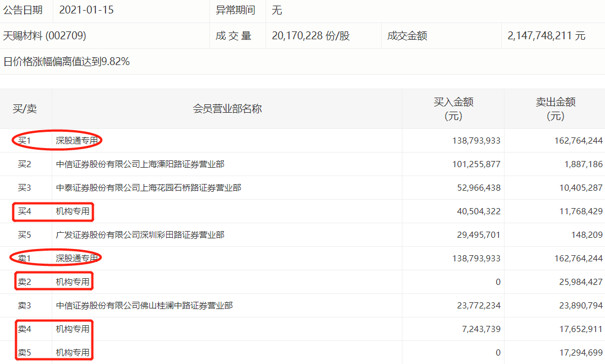
Task: Select 深股通专用 in the 卖1 row
Action: pyautogui.click(x=76, y=259)
